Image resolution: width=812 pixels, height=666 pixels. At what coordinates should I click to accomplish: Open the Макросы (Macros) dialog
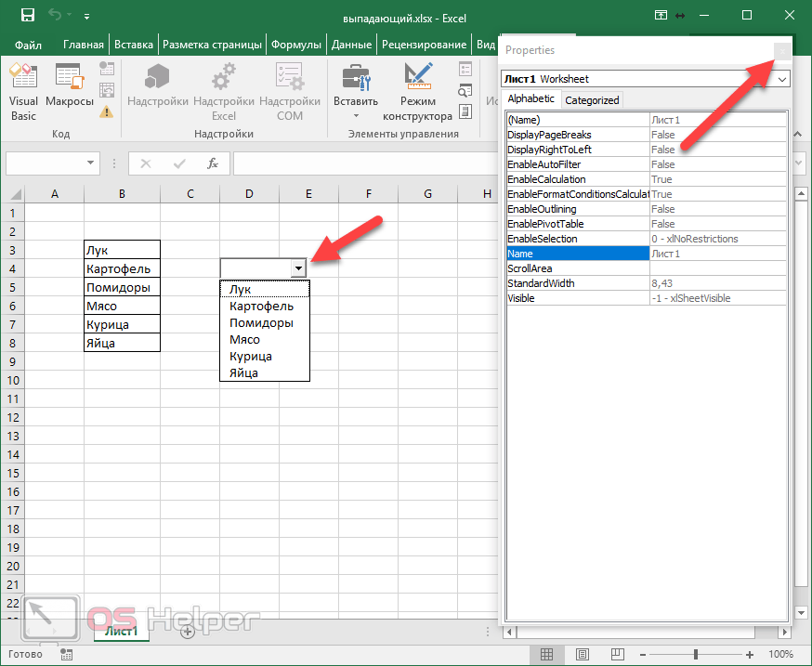tap(69, 91)
